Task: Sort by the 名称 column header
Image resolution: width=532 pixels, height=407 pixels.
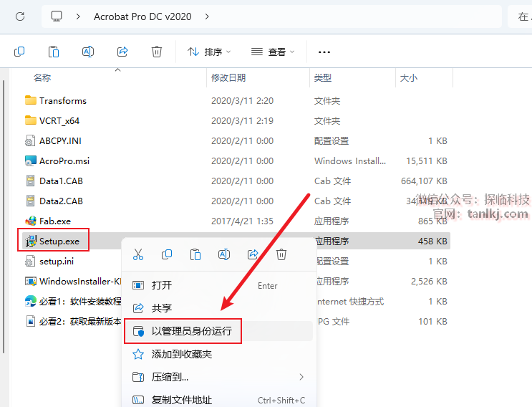Action: point(42,77)
